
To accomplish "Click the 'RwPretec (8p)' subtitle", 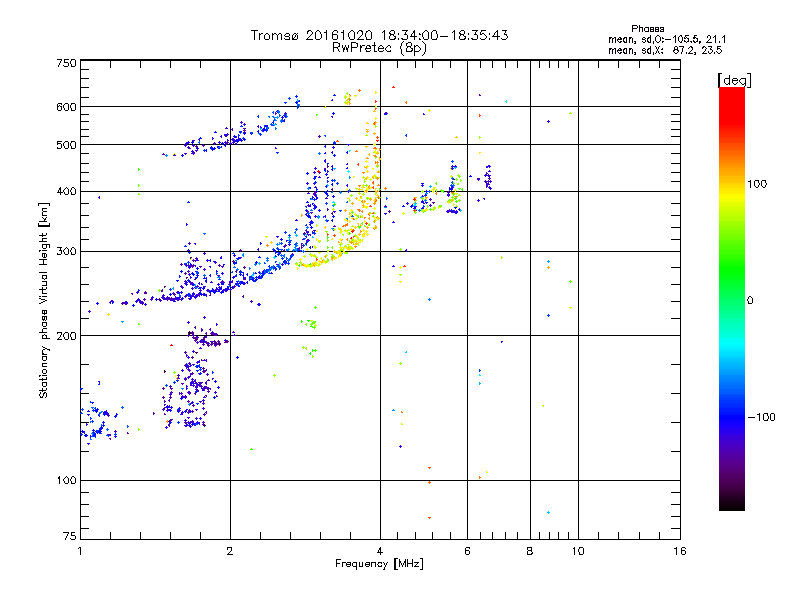I will pyautogui.click(x=379, y=48).
